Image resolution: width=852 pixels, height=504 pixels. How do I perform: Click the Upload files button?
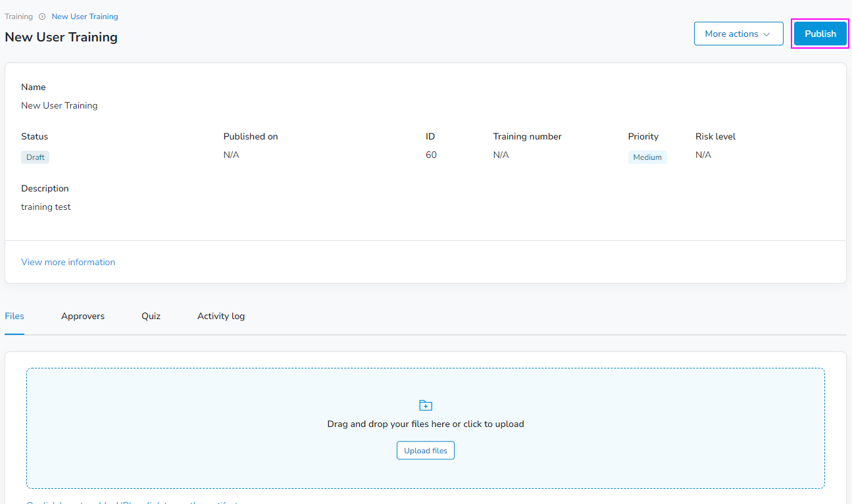click(425, 450)
